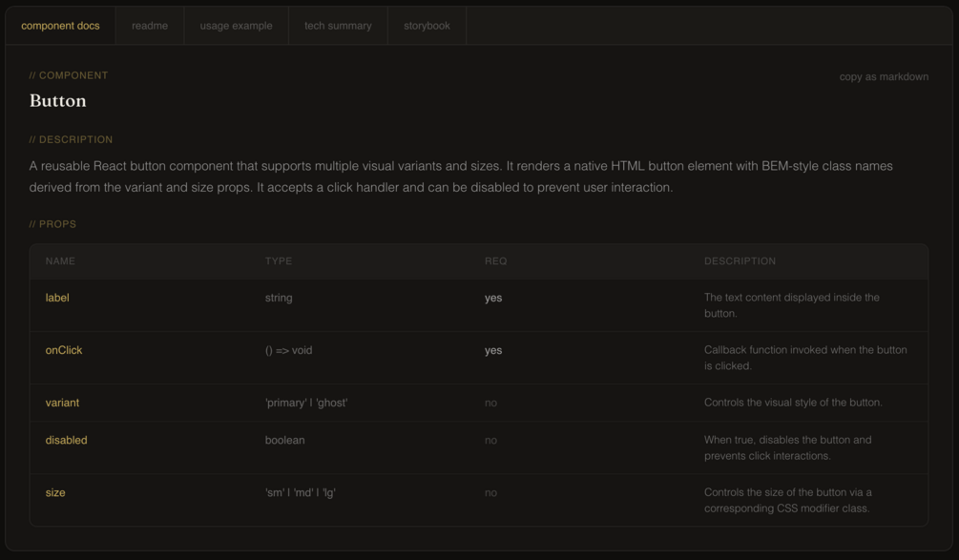Click the size CSS modifier description
This screenshot has width=959, height=560.
[788, 500]
